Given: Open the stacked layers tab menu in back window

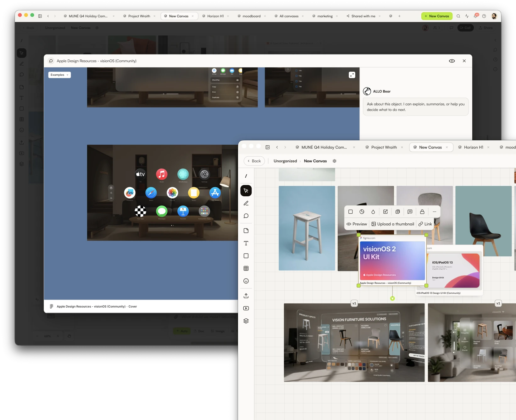Looking at the screenshot, I should pyautogui.click(x=391, y=16).
